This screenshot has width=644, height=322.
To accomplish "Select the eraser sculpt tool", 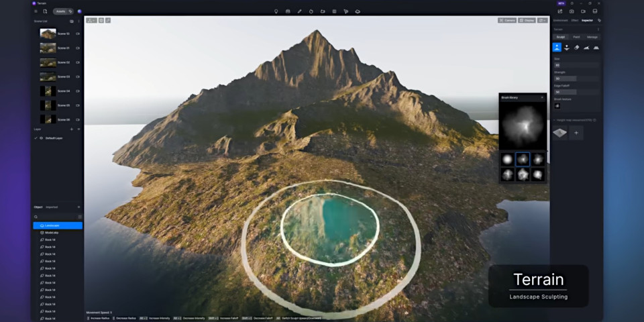I will 576,48.
